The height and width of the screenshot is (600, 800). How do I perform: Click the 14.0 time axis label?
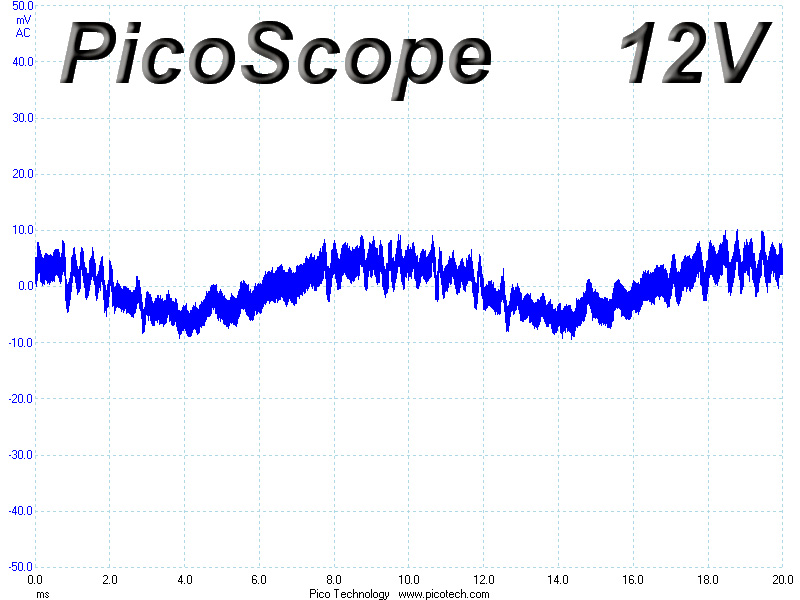[558, 580]
